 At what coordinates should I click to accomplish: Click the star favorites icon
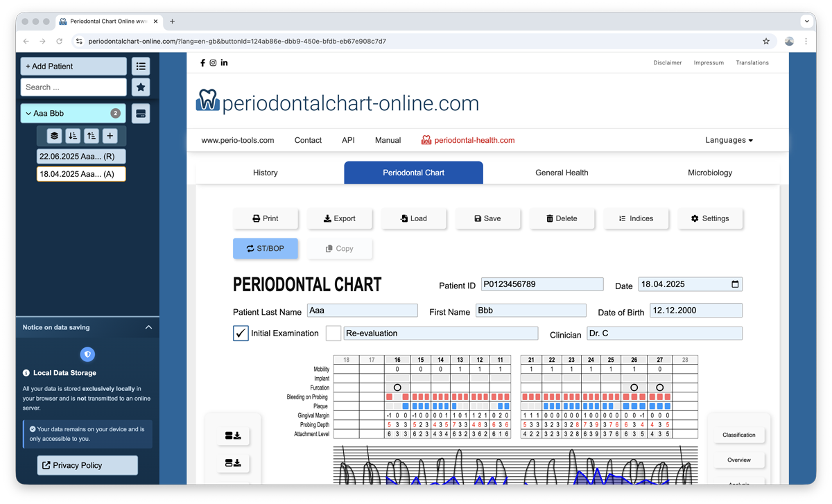141,87
